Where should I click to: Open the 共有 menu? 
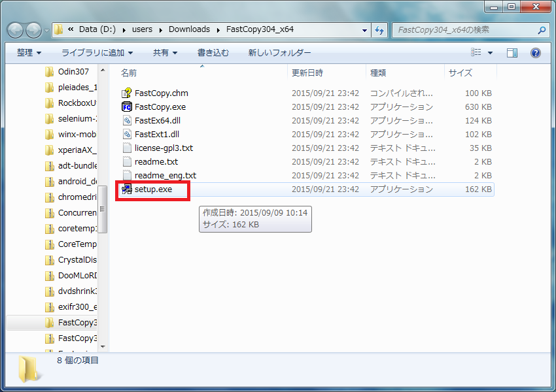click(x=165, y=53)
